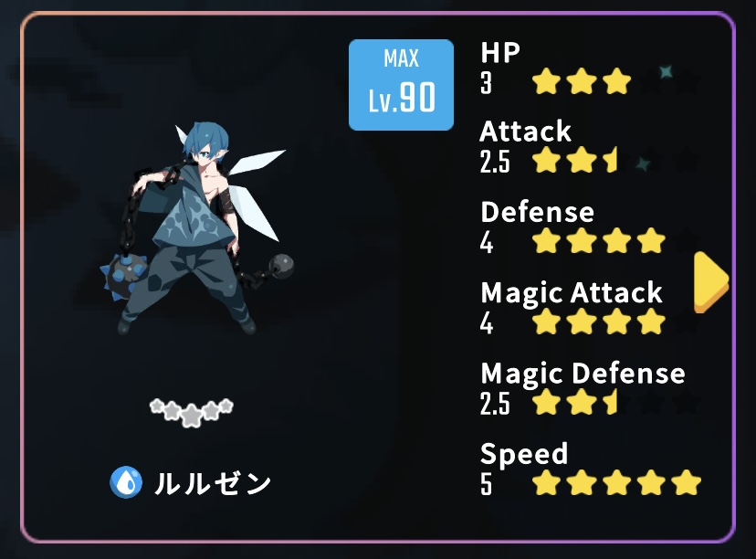Click the water element droplet icon
Viewport: 756px width, 559px height.
coord(126,482)
